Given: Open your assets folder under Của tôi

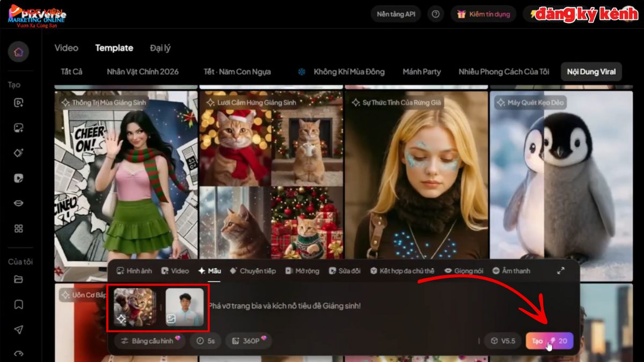Looking at the screenshot, I should pos(19,281).
